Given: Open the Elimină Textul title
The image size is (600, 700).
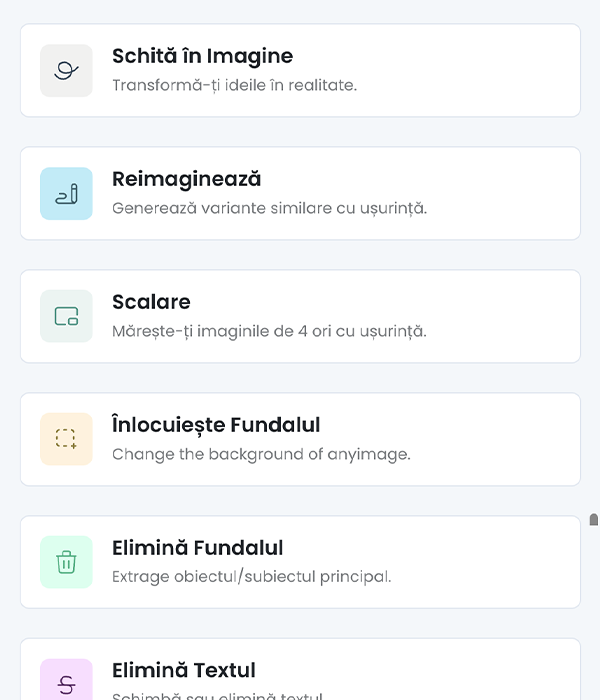Looking at the screenshot, I should coord(183,670).
